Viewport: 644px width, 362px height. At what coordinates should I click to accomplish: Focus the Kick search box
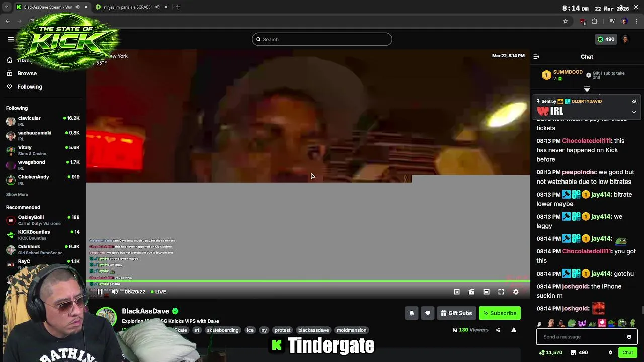click(x=322, y=39)
